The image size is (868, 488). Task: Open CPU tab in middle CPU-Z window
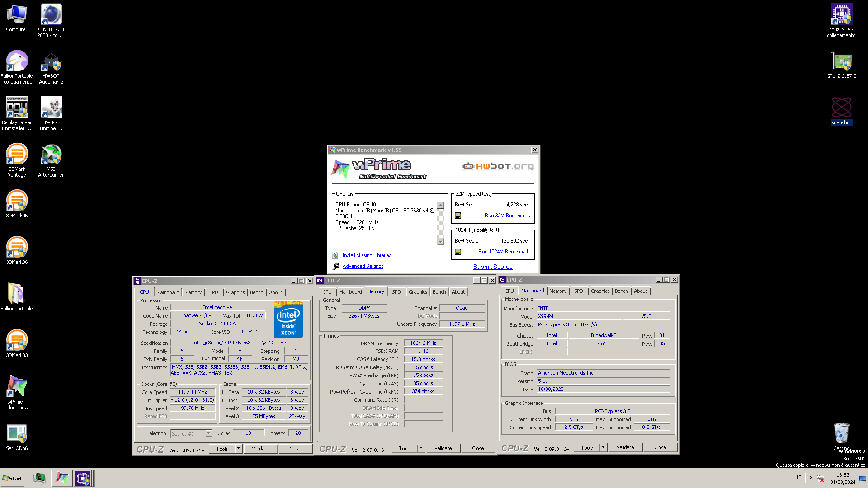click(x=327, y=292)
